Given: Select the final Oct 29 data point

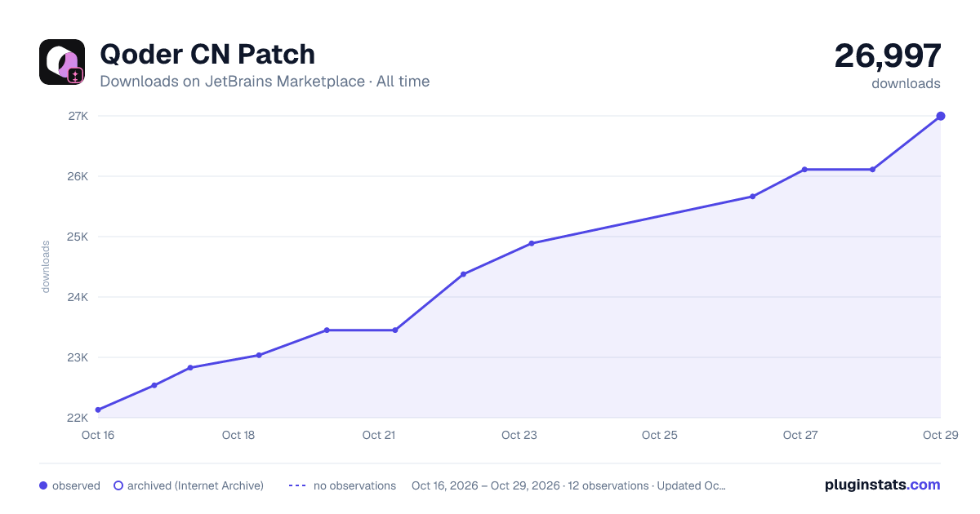Looking at the screenshot, I should tap(941, 116).
